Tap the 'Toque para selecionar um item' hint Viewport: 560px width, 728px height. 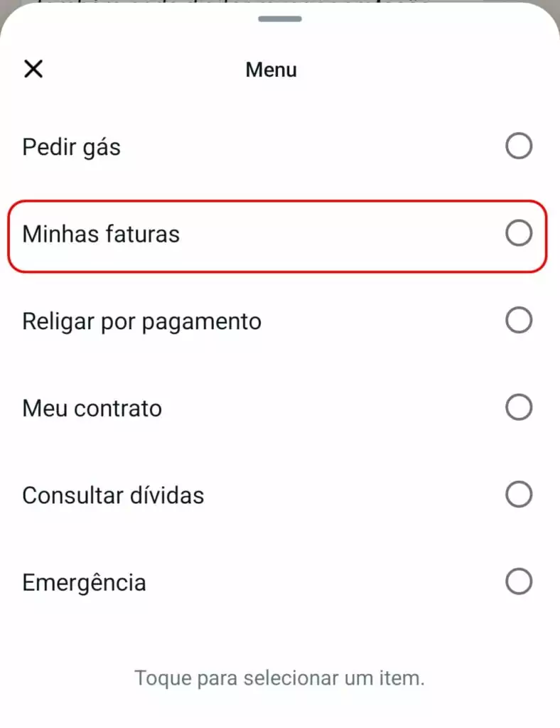click(280, 678)
